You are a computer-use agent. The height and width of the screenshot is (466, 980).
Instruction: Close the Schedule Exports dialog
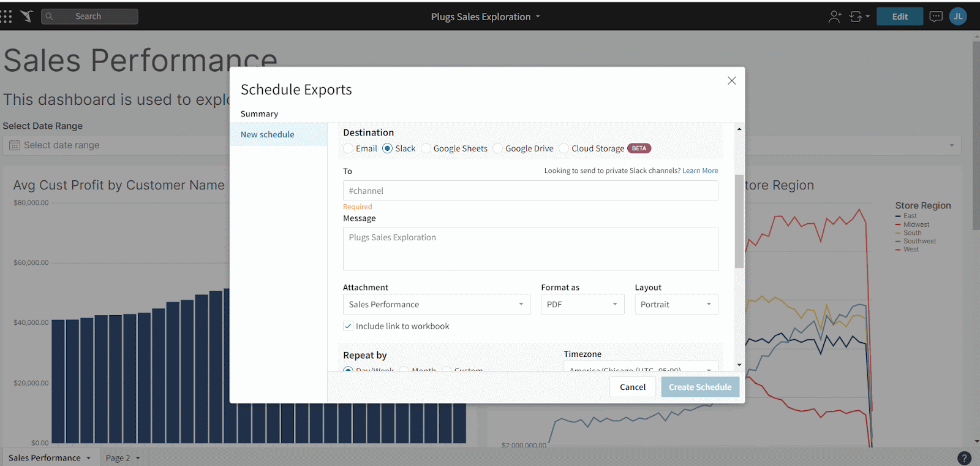[731, 81]
